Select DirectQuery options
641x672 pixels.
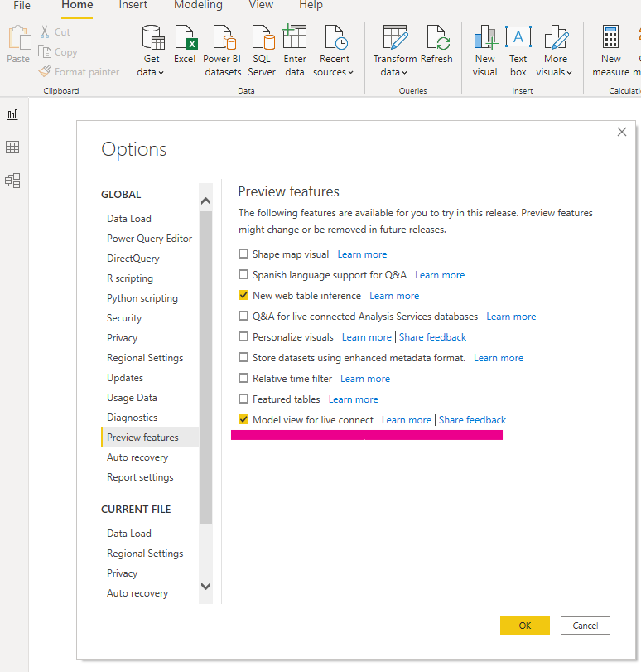(x=133, y=259)
